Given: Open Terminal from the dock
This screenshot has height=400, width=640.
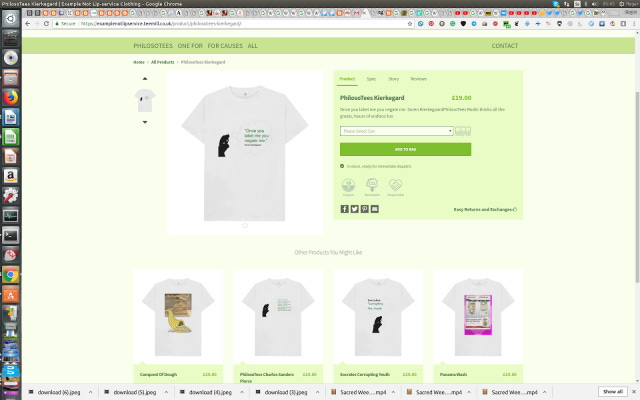Looking at the screenshot, I should tap(11, 235).
